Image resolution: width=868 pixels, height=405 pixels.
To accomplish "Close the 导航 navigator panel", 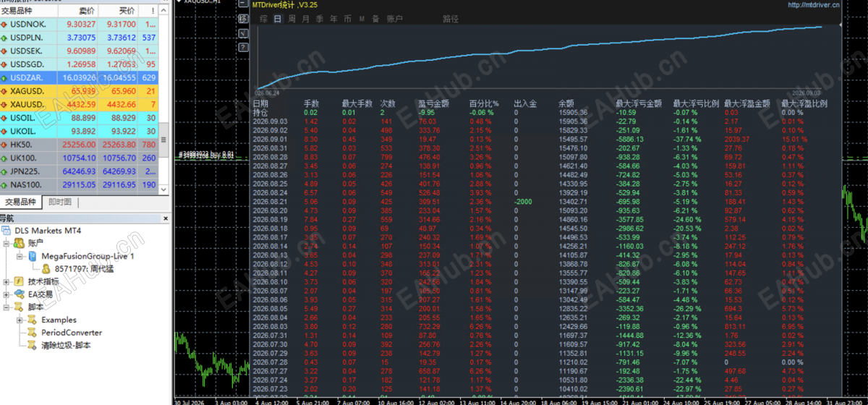I will click(166, 218).
